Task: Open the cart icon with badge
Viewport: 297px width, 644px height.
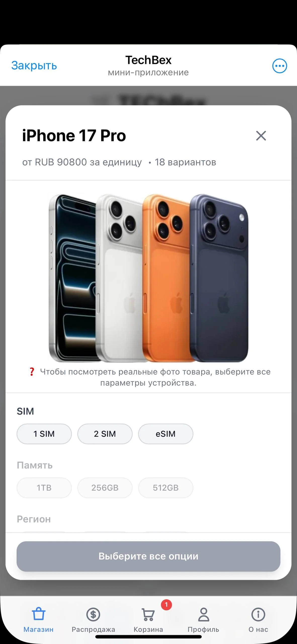Action: [148, 614]
